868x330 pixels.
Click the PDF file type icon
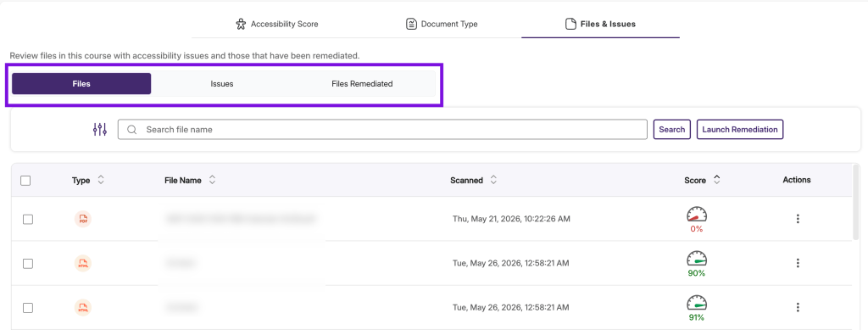(x=83, y=219)
